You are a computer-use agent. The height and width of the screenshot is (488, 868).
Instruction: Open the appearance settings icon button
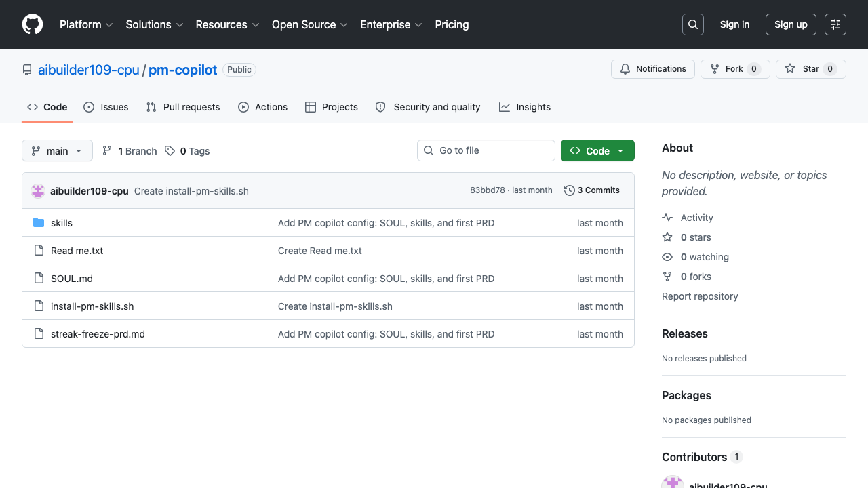point(835,24)
